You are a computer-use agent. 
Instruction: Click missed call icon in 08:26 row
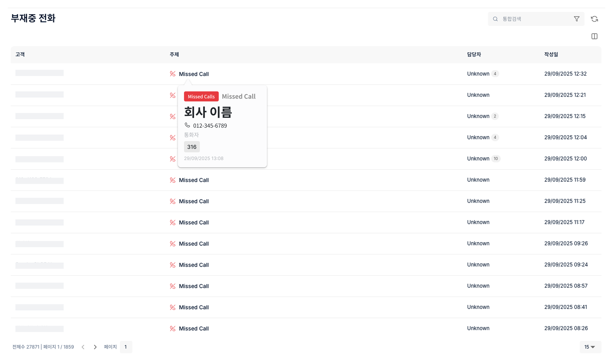(172, 329)
